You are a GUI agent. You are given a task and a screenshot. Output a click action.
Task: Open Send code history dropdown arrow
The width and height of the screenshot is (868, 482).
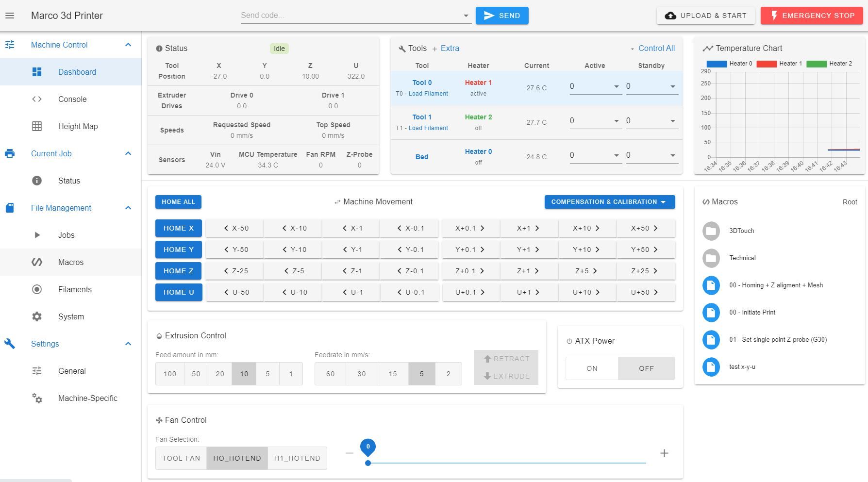click(x=466, y=16)
